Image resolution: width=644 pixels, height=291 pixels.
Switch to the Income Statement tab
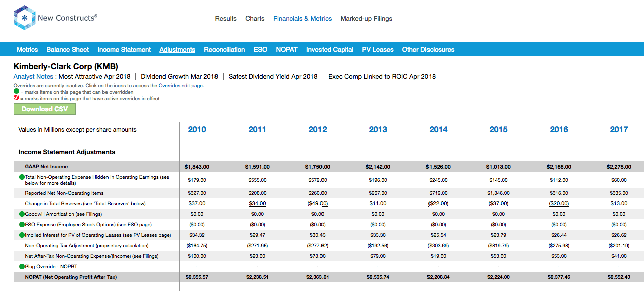(x=124, y=49)
